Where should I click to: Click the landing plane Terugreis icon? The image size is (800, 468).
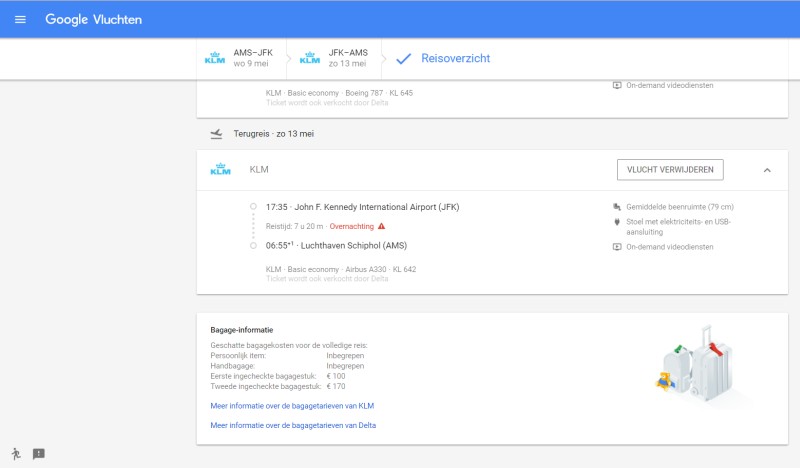(216, 133)
